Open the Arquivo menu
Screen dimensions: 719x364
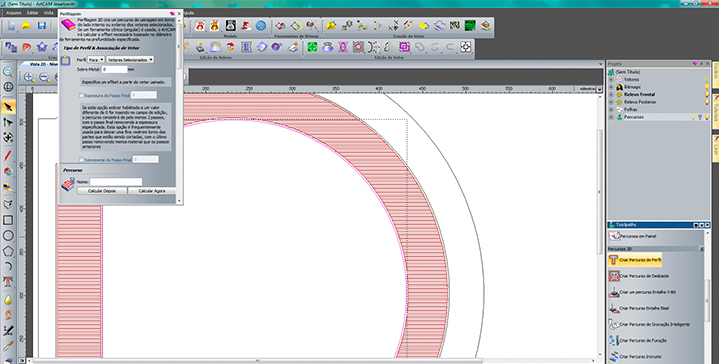coord(14,13)
